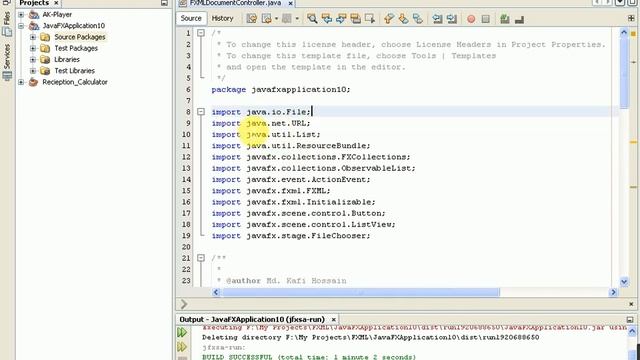This screenshot has width=640, height=360.
Task: Select Test Packages tree item
Action: pos(76,48)
